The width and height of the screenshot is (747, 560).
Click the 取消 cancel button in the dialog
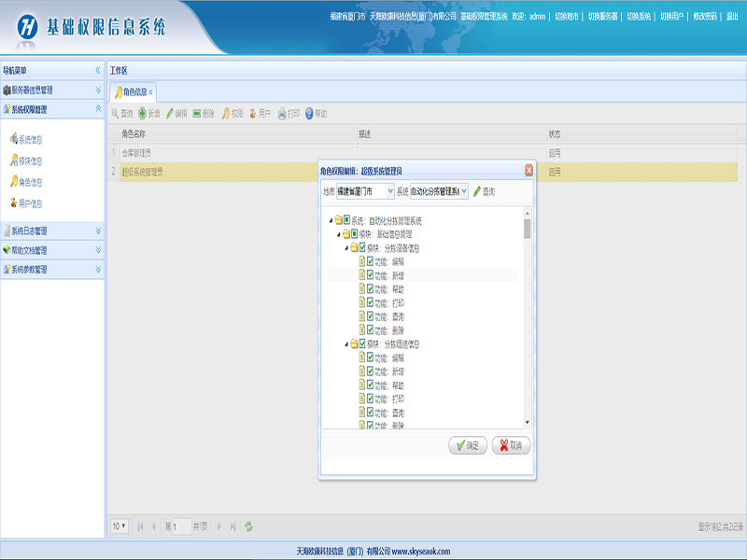click(x=511, y=445)
